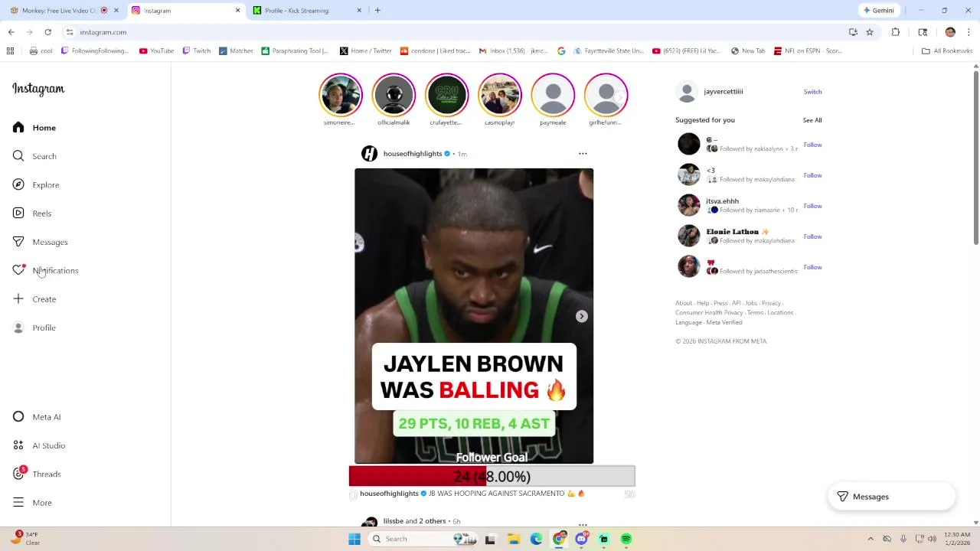Open Chrome apps grid icon
The height and width of the screenshot is (551, 980).
pos(10,51)
